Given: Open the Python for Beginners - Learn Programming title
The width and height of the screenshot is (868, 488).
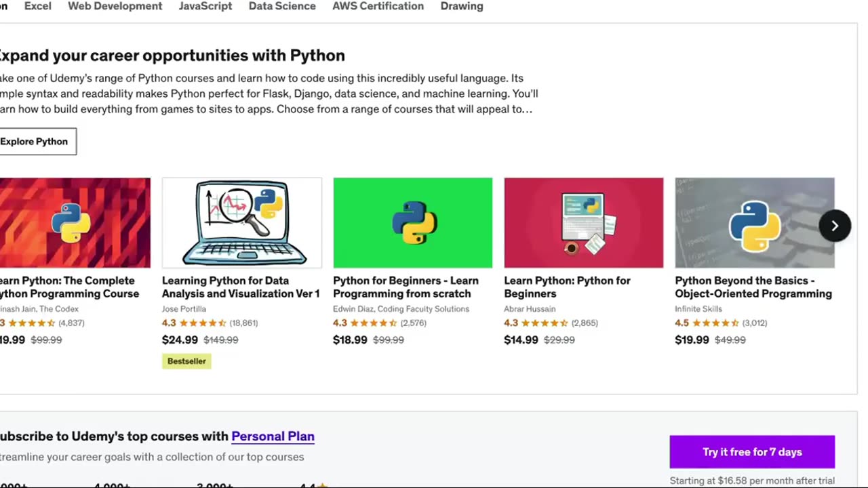Looking at the screenshot, I should [x=406, y=287].
